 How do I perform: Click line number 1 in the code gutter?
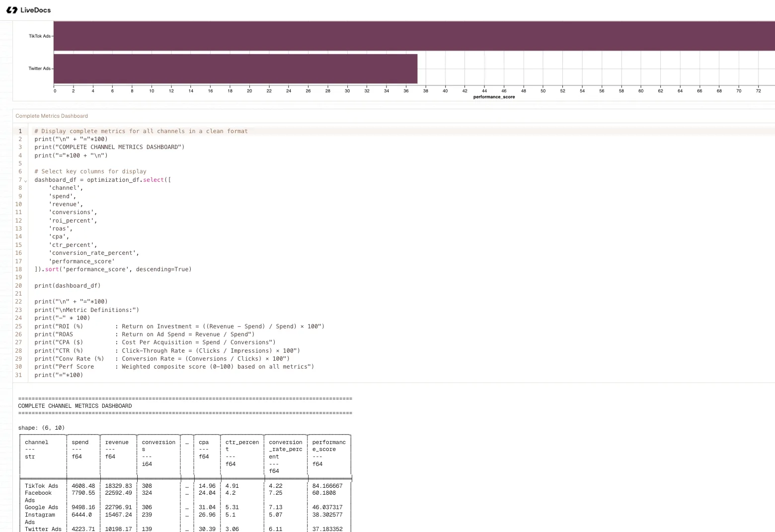coord(20,131)
